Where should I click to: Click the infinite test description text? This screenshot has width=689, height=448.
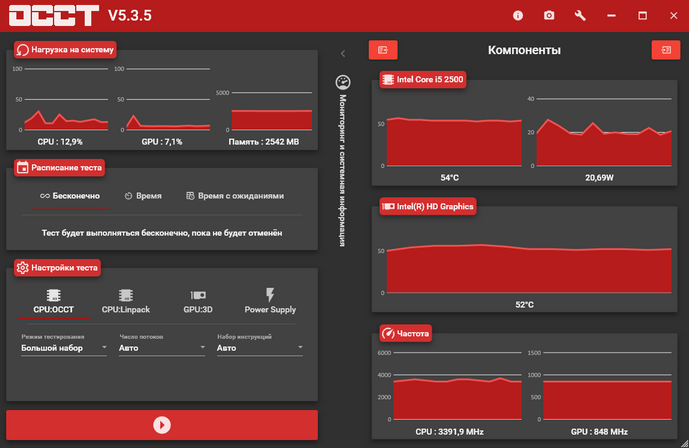[x=162, y=233]
